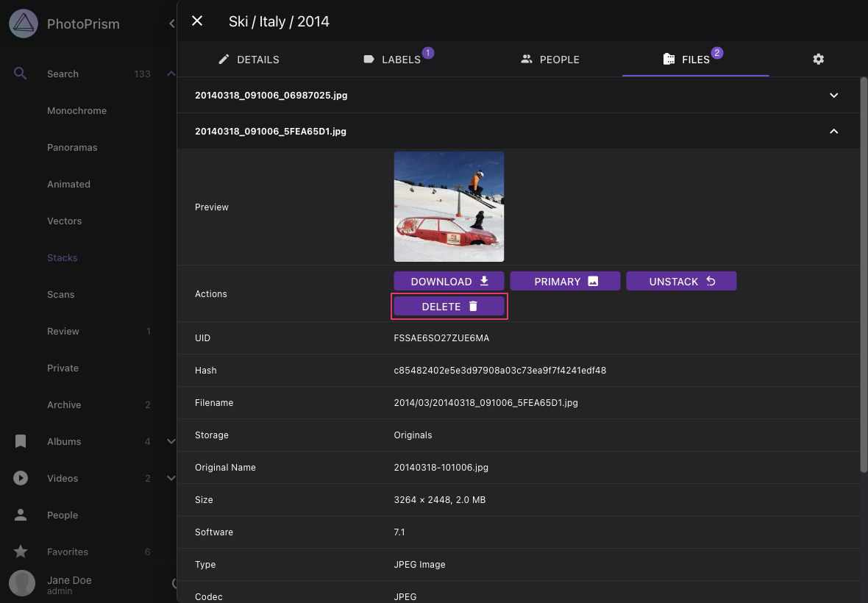Expand the Albums section chevron
Screen dimensions: 868x603
[x=171, y=441]
